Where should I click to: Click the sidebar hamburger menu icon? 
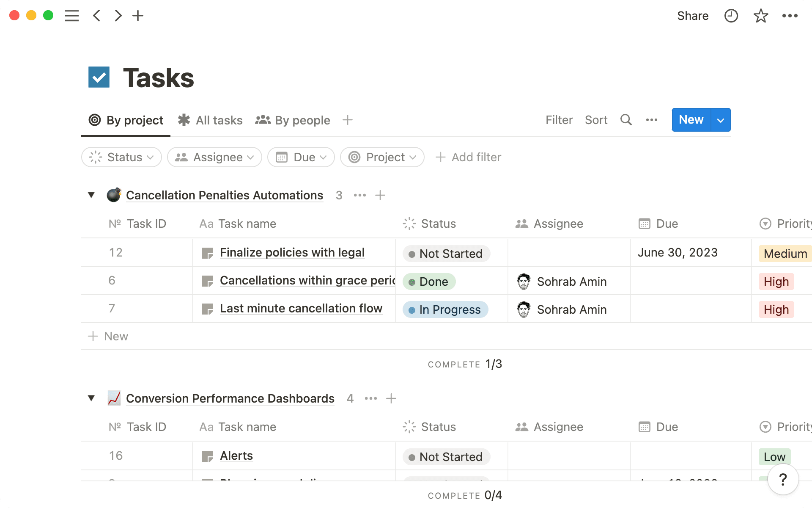72,16
